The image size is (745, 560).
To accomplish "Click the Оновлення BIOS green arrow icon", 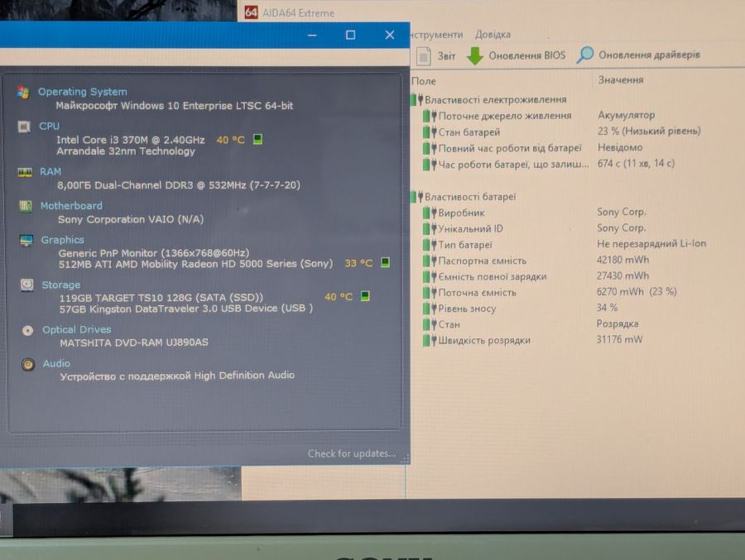I will coord(474,55).
